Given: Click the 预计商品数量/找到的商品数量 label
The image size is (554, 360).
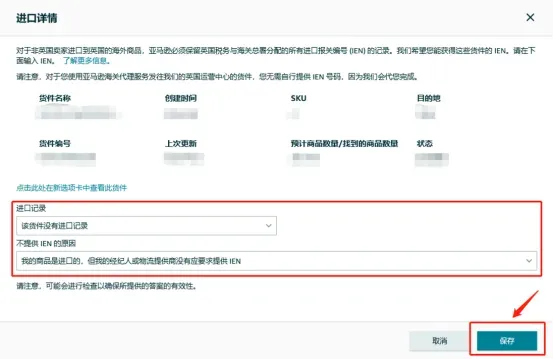Looking at the screenshot, I should pyautogui.click(x=344, y=143).
